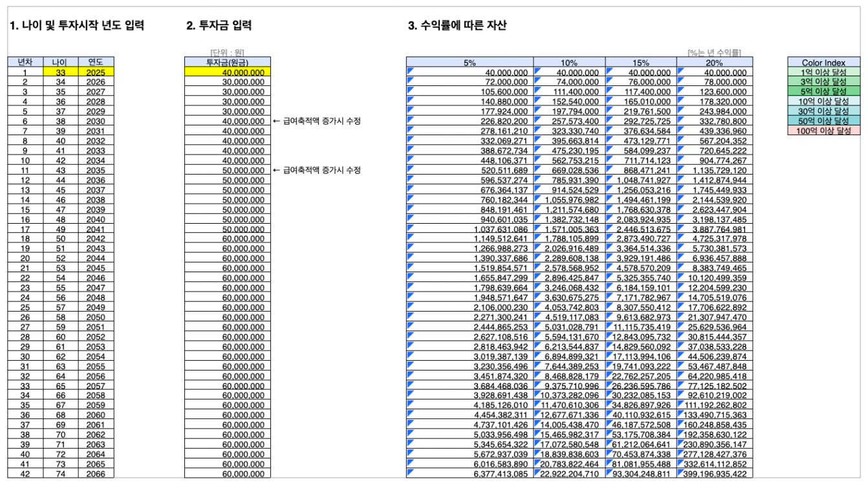
Task: Select the '50억 이상 달성' legend cell
Action: pyautogui.click(x=823, y=121)
